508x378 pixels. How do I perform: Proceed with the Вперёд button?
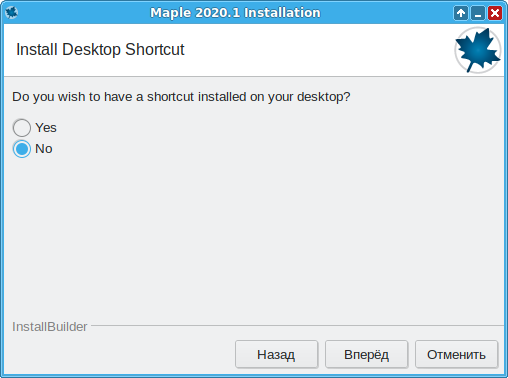[x=366, y=354]
